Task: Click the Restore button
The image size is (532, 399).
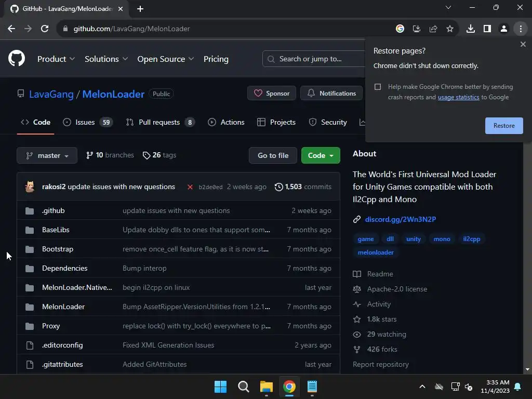Action: point(504,126)
